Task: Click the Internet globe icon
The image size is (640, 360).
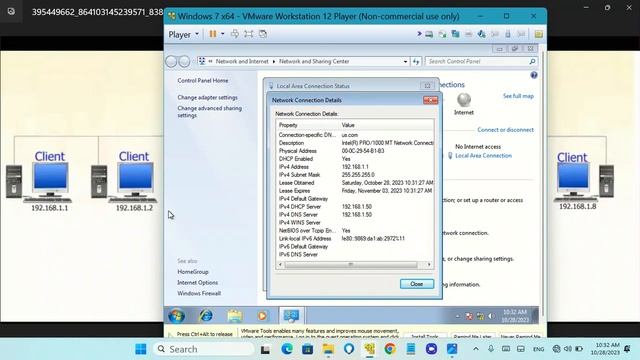Action: (x=464, y=100)
